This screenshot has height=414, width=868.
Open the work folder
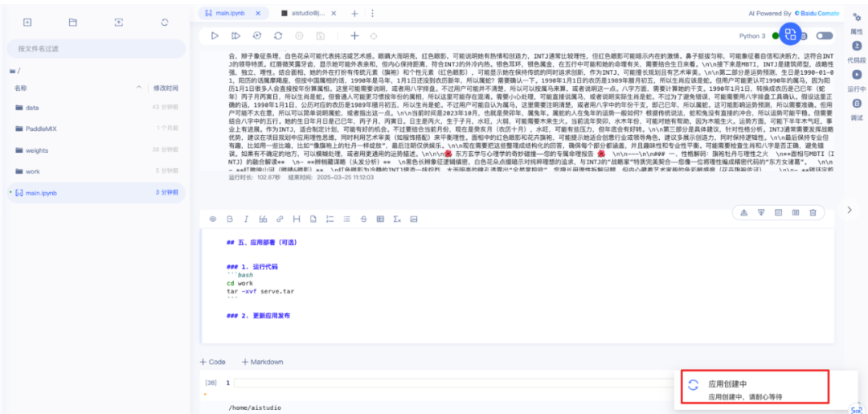pos(96,171)
